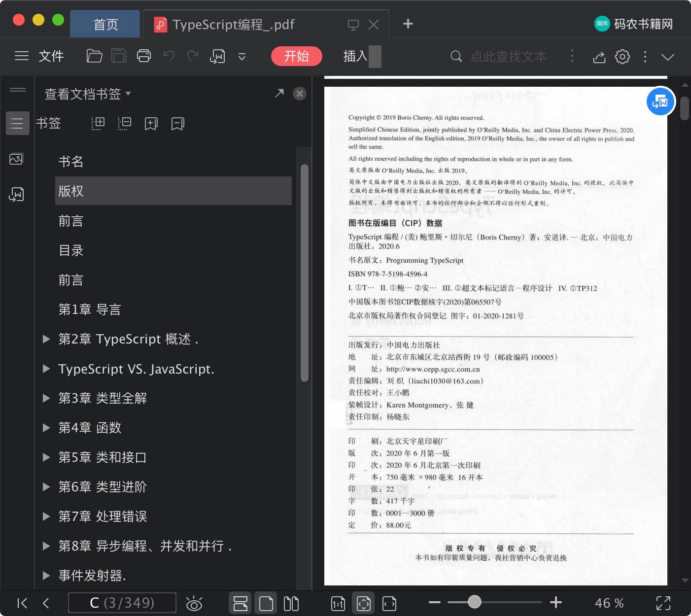Click the undo arrow icon

pos(169,56)
